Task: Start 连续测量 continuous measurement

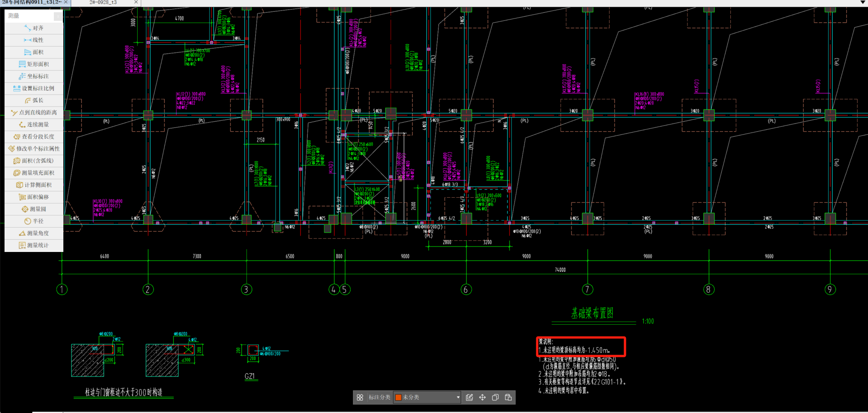Action: 34,124
